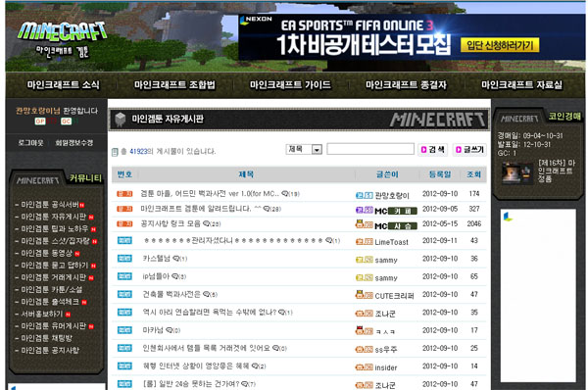Click level badge icon next to LimeToast

coord(365,242)
